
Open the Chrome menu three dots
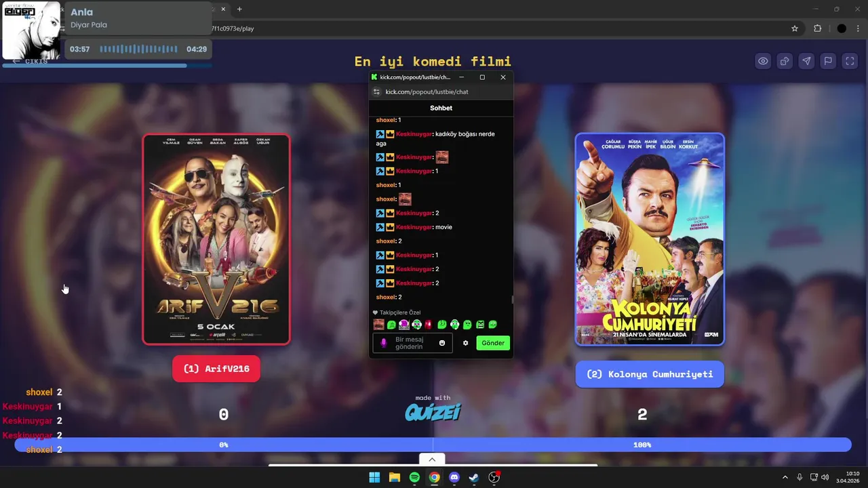click(859, 28)
